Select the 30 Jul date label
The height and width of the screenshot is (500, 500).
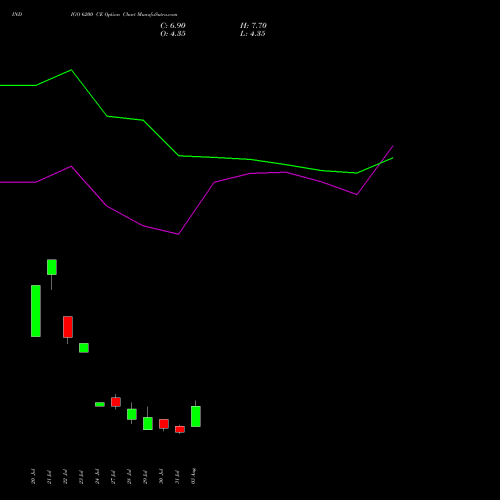coord(161,477)
